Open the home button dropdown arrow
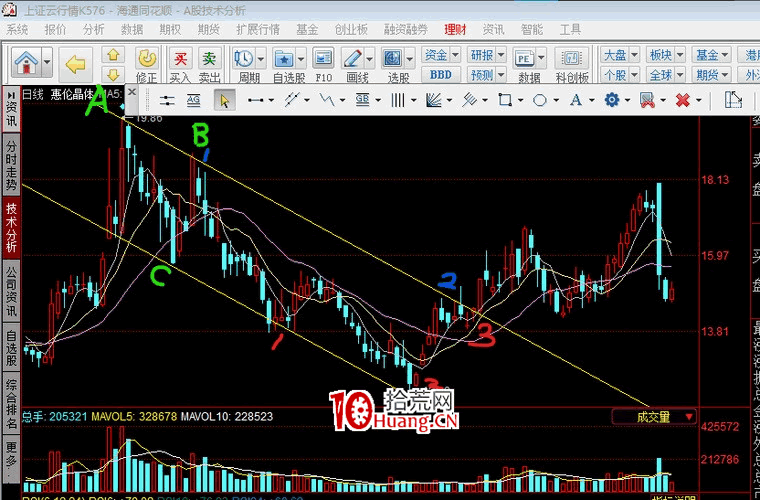Image resolution: width=760 pixels, height=500 pixels. [x=47, y=62]
